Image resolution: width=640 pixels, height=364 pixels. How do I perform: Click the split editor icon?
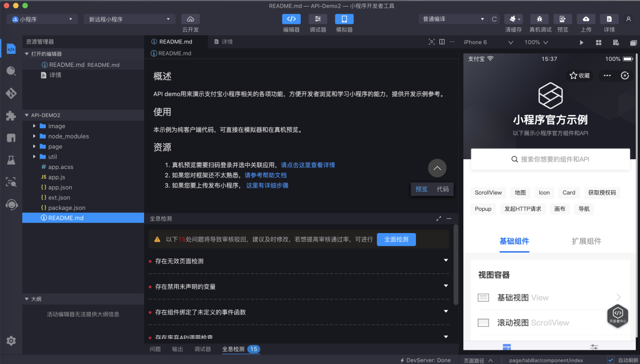(442, 42)
